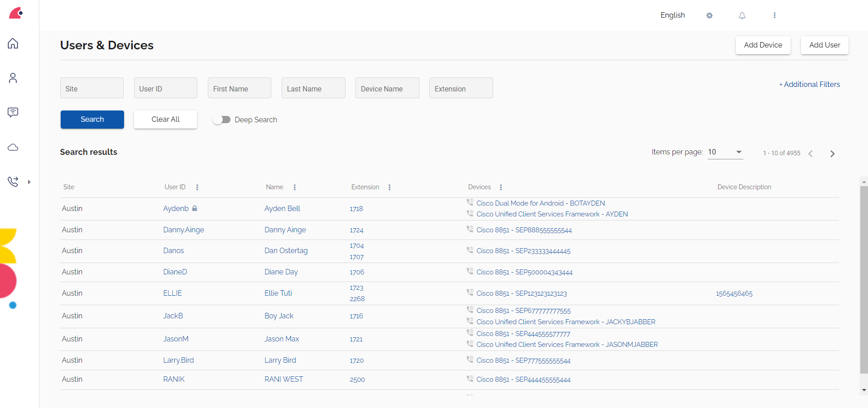The width and height of the screenshot is (868, 408).
Task: Enable the Deep Search toggle
Action: [x=222, y=120]
